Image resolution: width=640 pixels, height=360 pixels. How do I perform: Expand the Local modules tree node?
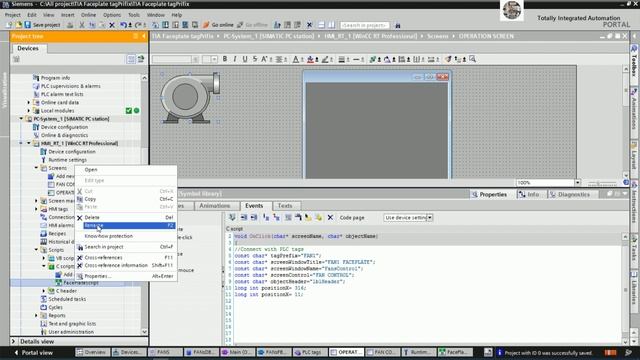coord(29,111)
